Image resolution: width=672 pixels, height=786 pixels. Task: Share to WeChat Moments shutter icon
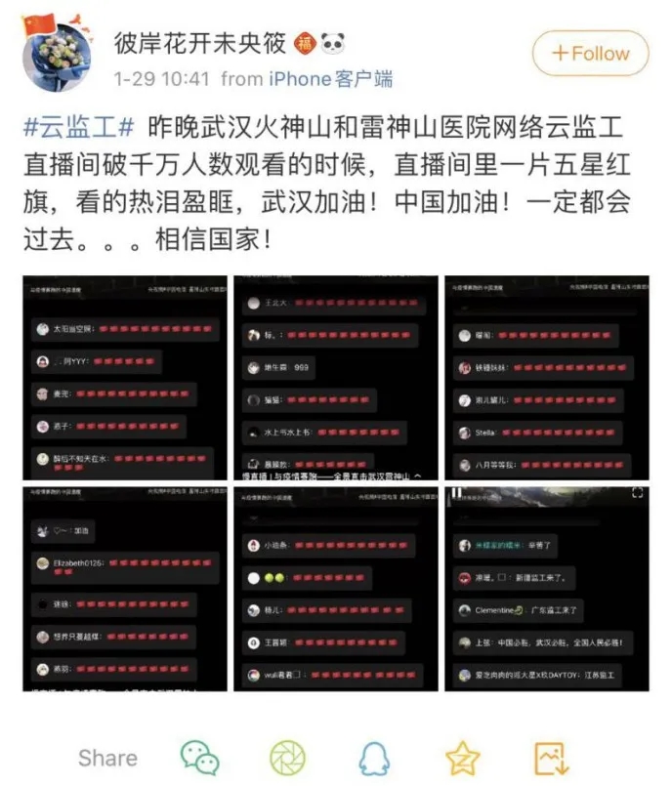click(x=287, y=758)
